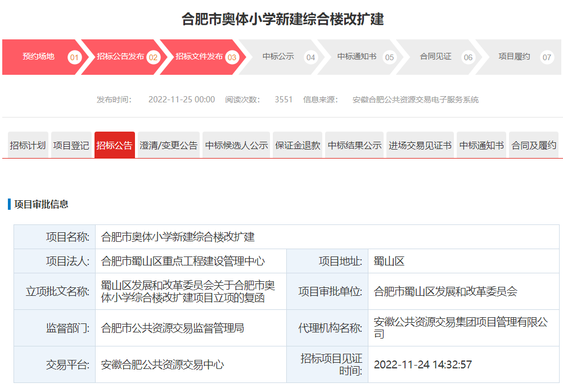
Task: Switch to 中标候选人公示 tab
Action: 236,145
